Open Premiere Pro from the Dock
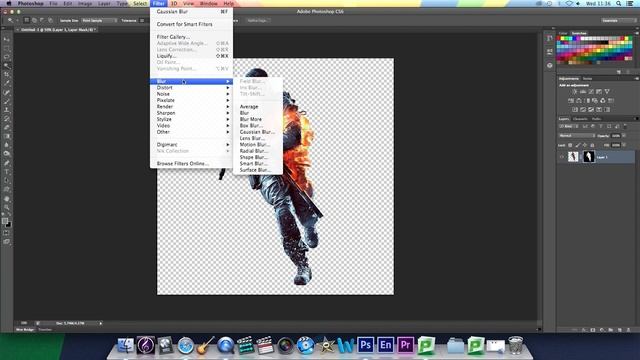 tap(405, 345)
